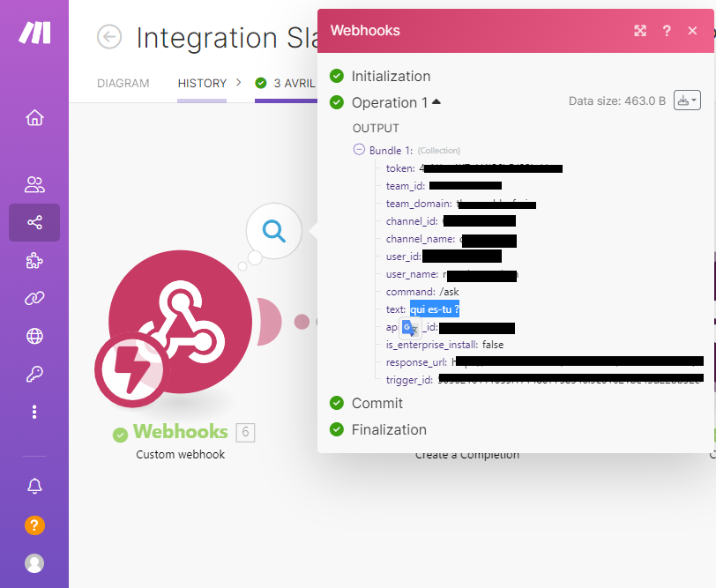Expand the Webhooks panel to fullscreen
Screen dimensions: 716x588
click(640, 31)
